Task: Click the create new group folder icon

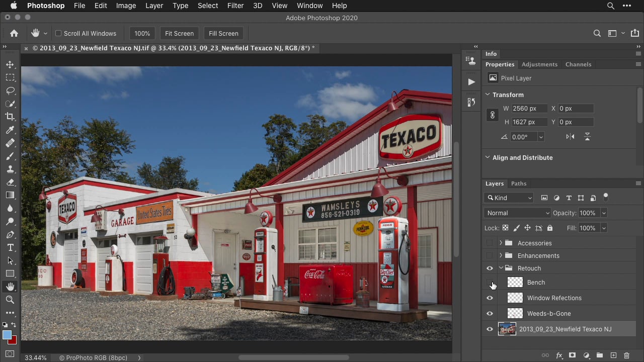Action: tap(600, 355)
